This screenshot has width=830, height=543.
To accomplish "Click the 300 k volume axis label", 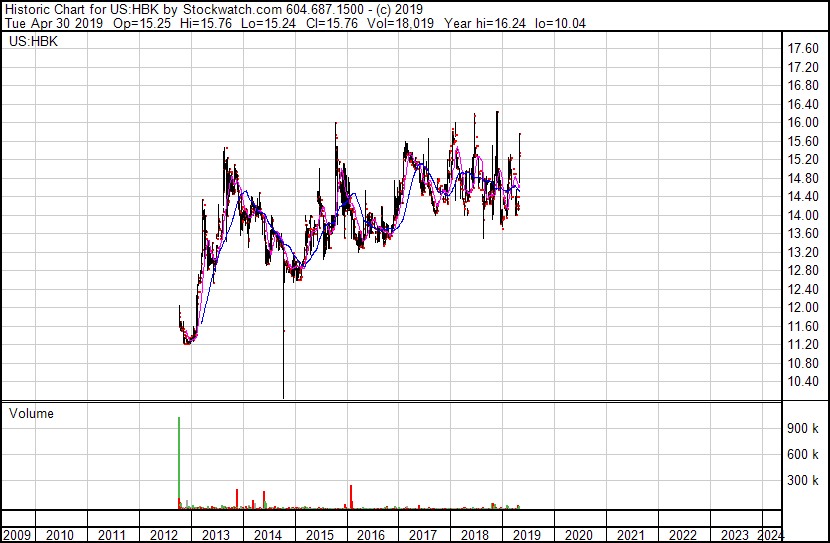I will (x=803, y=481).
